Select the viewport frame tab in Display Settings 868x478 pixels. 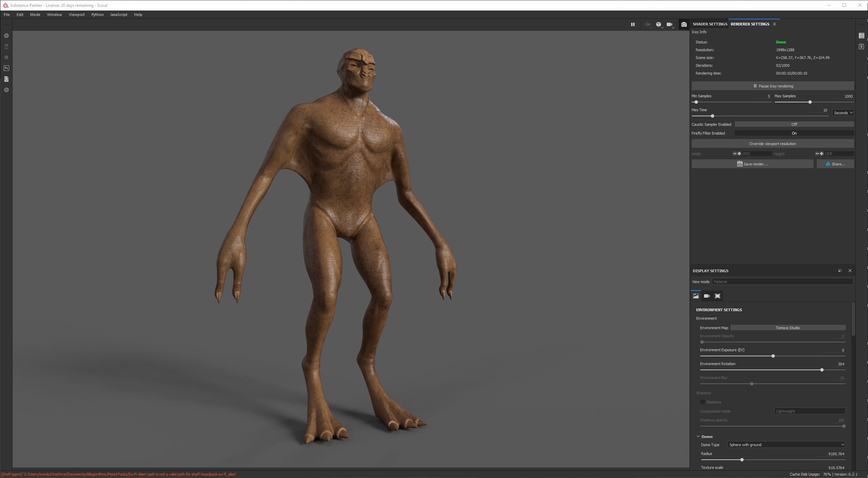click(718, 296)
